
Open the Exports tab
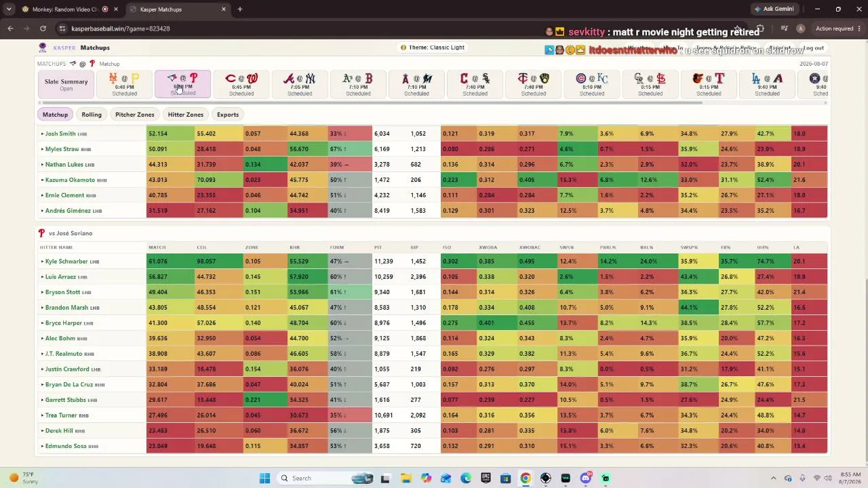point(228,115)
